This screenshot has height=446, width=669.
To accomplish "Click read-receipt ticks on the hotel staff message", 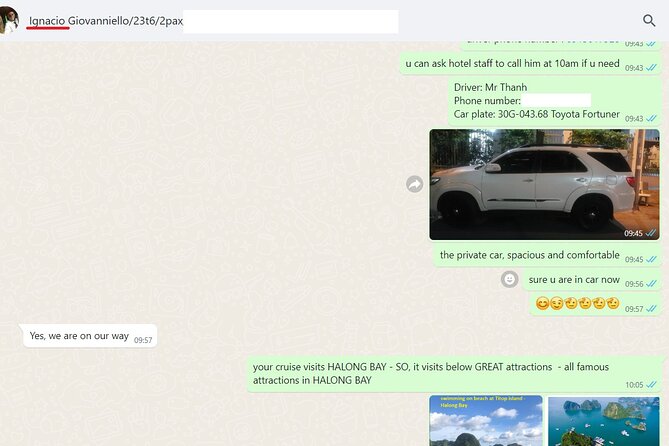I will click(x=651, y=67).
